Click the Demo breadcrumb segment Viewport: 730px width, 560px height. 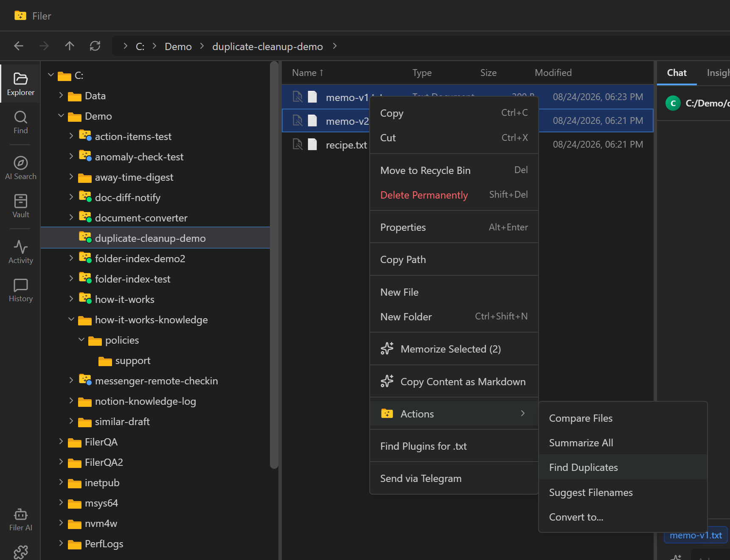pos(178,46)
